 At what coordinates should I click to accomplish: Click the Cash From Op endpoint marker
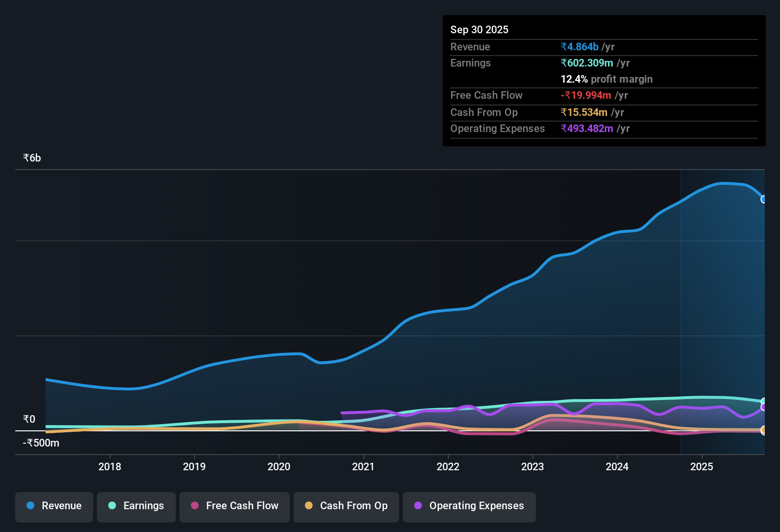coord(764,430)
